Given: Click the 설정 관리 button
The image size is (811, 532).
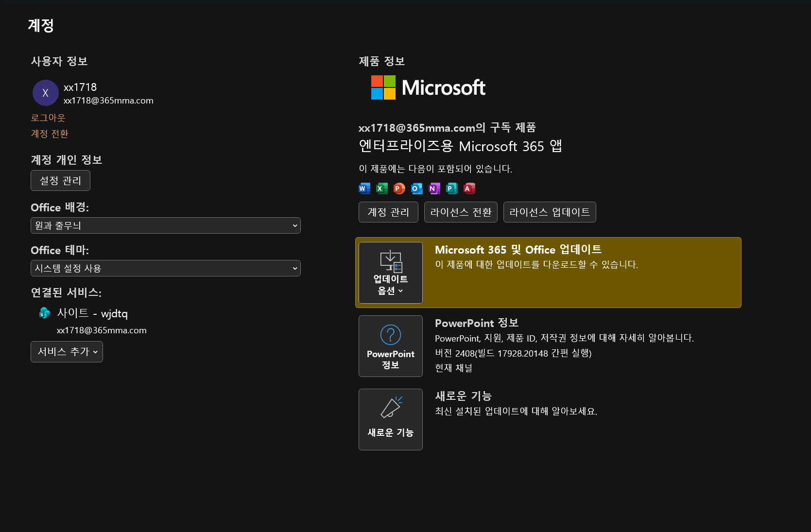Looking at the screenshot, I should tap(60, 181).
